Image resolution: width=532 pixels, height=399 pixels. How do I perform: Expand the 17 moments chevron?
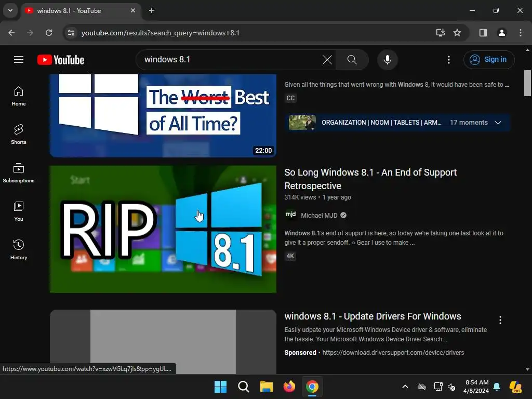498,123
